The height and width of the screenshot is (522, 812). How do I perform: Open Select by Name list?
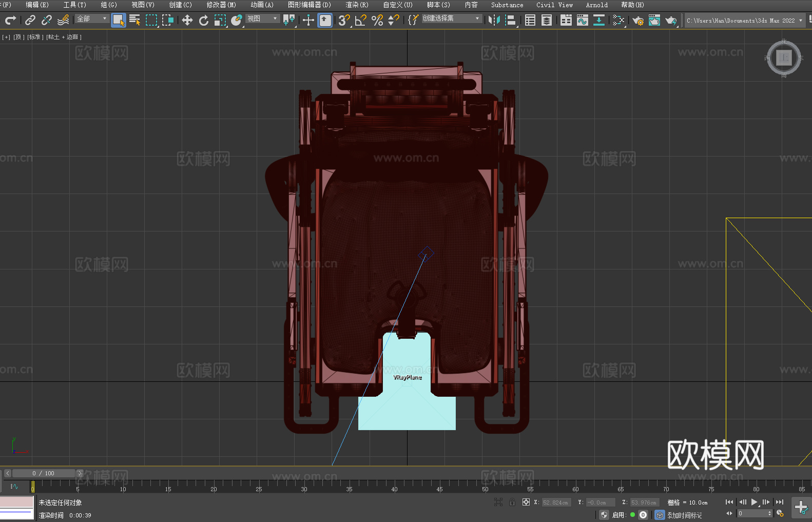tap(135, 20)
